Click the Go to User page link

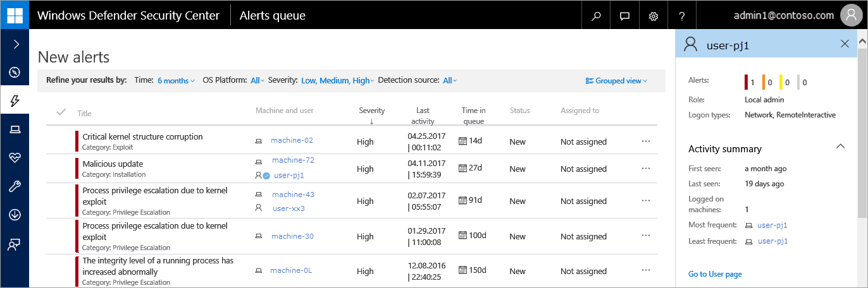[715, 274]
